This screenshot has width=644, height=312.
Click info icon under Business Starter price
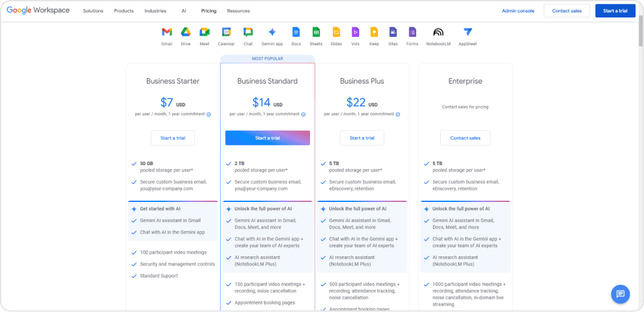(208, 115)
